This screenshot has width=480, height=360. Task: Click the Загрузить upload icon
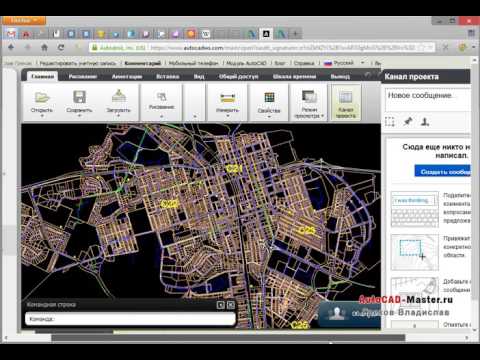[119, 96]
